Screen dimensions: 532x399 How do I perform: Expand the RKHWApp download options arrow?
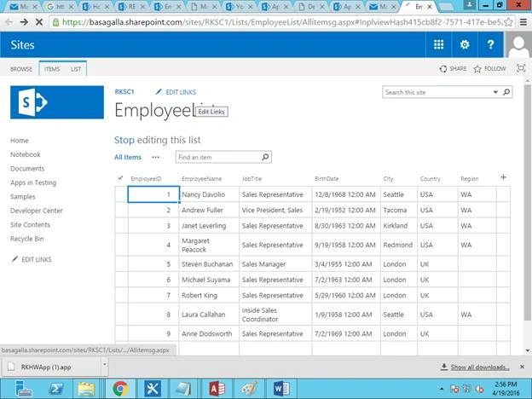[105, 365]
